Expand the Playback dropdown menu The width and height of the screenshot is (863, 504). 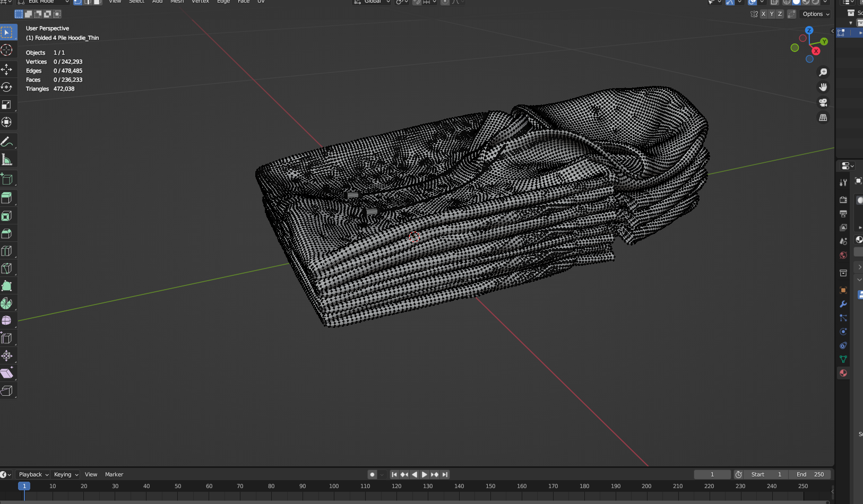click(x=33, y=474)
